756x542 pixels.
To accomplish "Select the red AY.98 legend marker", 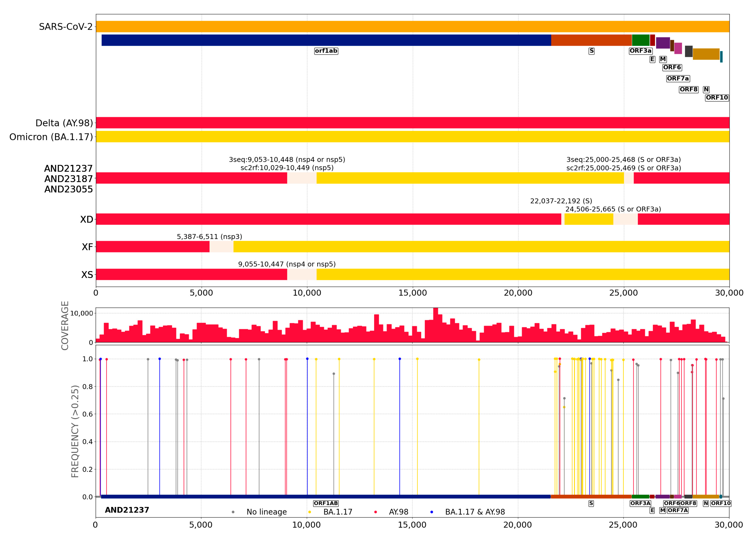I will pos(375,512).
